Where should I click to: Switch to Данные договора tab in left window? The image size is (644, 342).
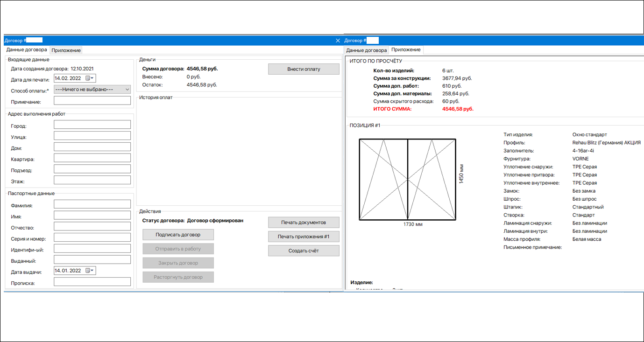point(27,49)
